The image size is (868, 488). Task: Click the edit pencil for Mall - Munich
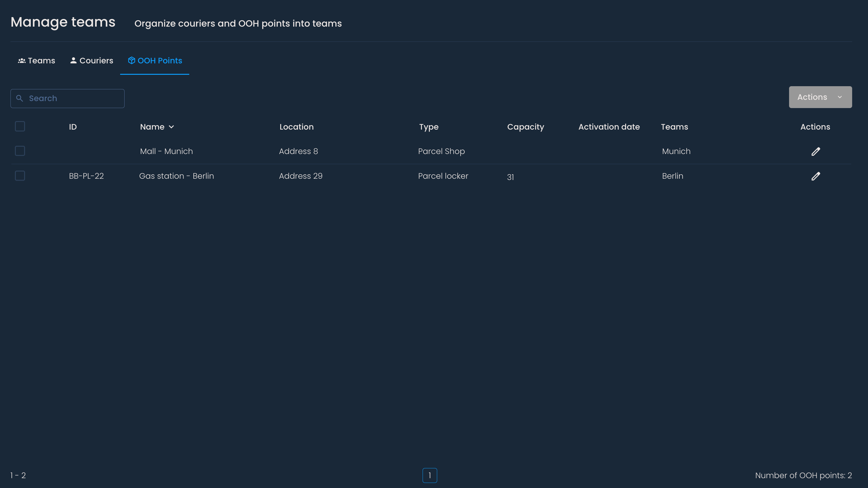(815, 151)
